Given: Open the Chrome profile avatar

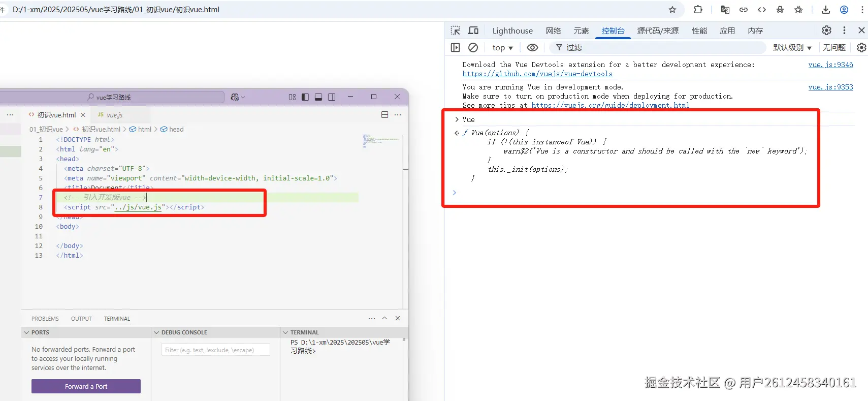Looking at the screenshot, I should [844, 10].
